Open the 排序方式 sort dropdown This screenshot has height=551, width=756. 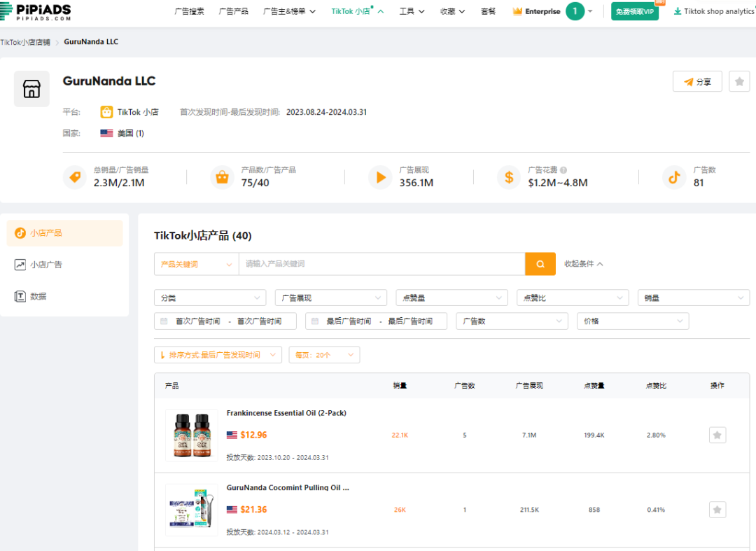[x=218, y=355]
